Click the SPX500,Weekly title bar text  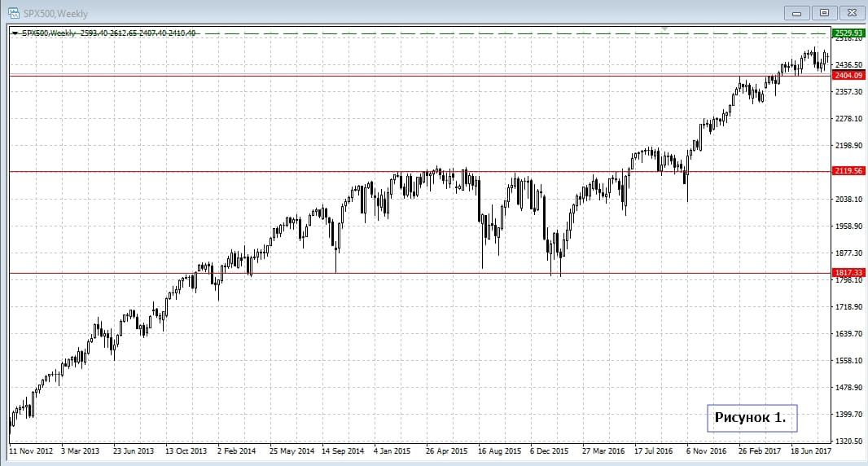tap(56, 14)
